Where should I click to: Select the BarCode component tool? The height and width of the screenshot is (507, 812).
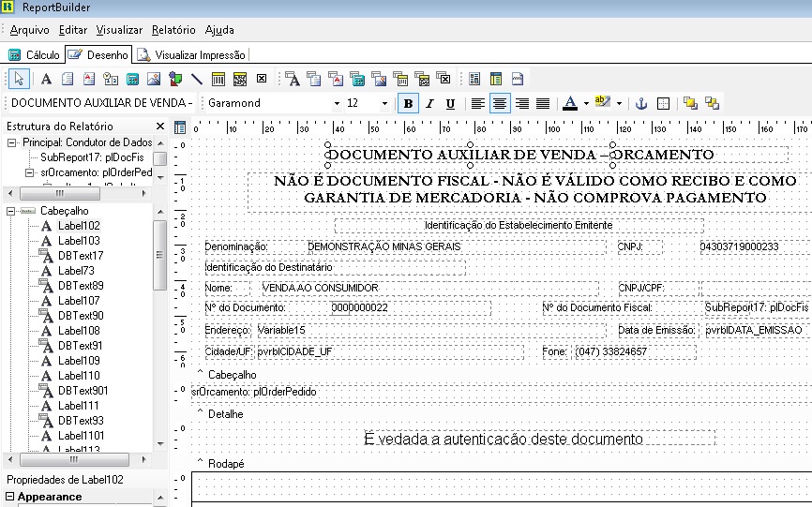[218, 79]
